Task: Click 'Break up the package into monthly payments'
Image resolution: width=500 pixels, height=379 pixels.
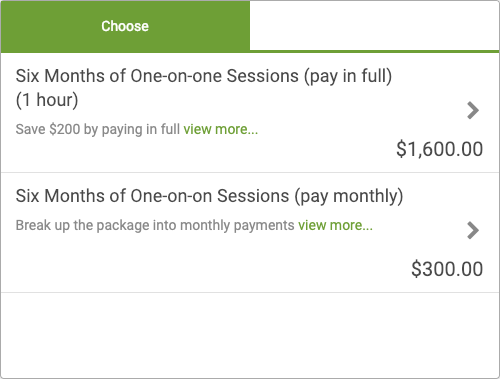Action: click(x=155, y=225)
